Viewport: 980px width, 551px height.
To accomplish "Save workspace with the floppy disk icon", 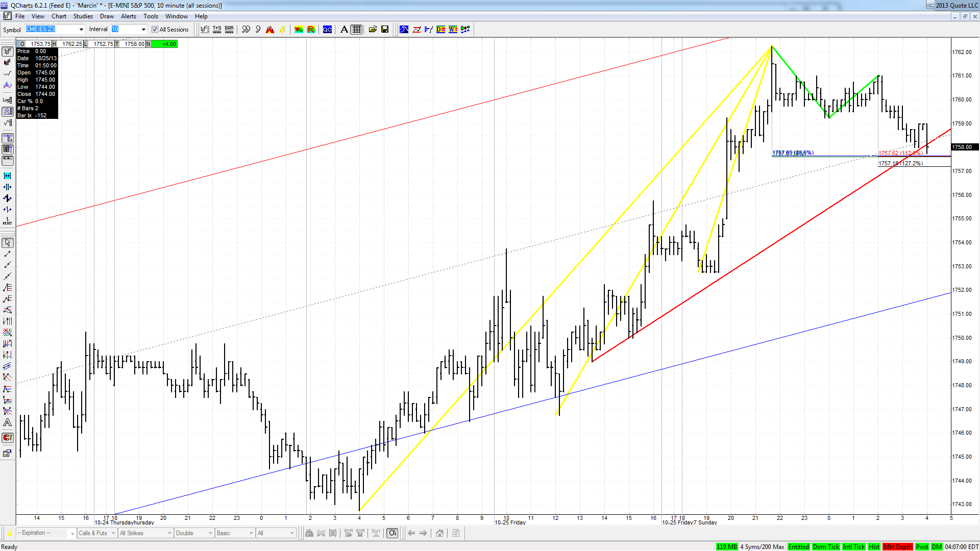I will pyautogui.click(x=385, y=30).
